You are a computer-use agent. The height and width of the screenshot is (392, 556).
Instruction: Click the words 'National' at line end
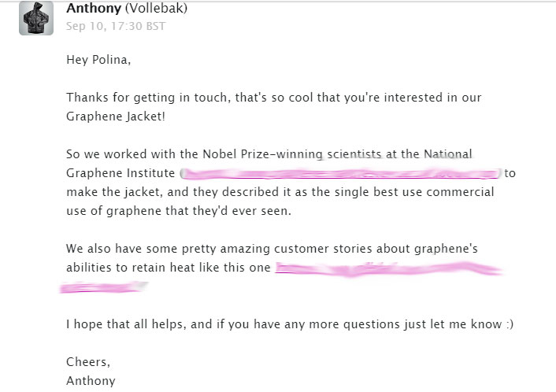[x=447, y=154]
